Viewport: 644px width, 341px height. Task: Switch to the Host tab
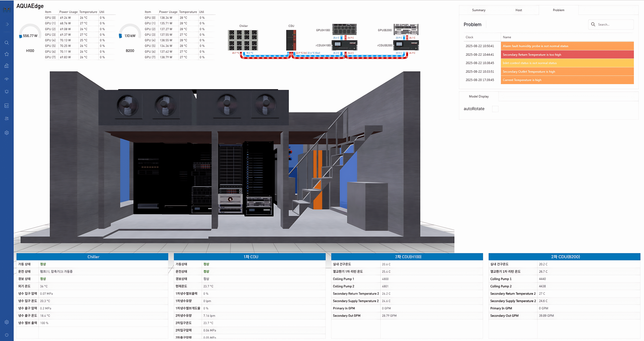click(x=518, y=10)
